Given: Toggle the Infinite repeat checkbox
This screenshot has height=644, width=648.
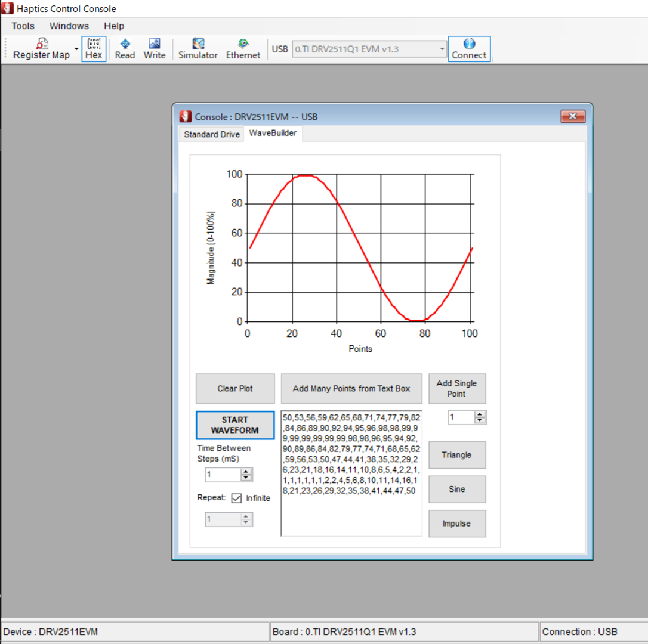Looking at the screenshot, I should pyautogui.click(x=236, y=498).
